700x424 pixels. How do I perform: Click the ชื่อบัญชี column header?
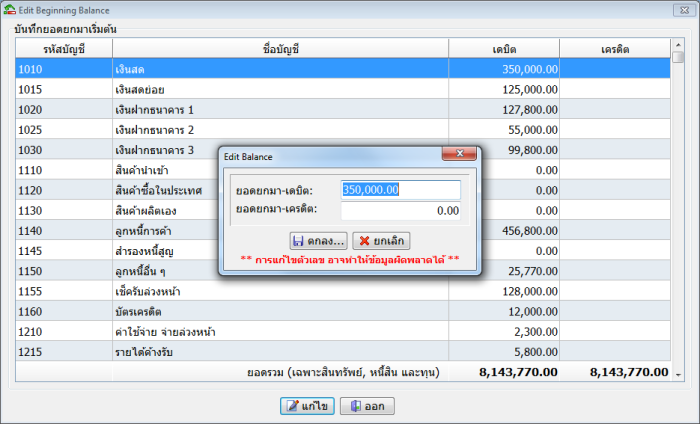coord(280,49)
